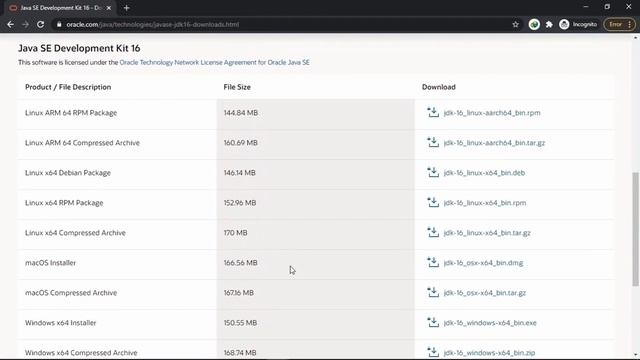Click the scrollbar up arrow
Viewport: 640px width, 360px height.
tap(636, 38)
